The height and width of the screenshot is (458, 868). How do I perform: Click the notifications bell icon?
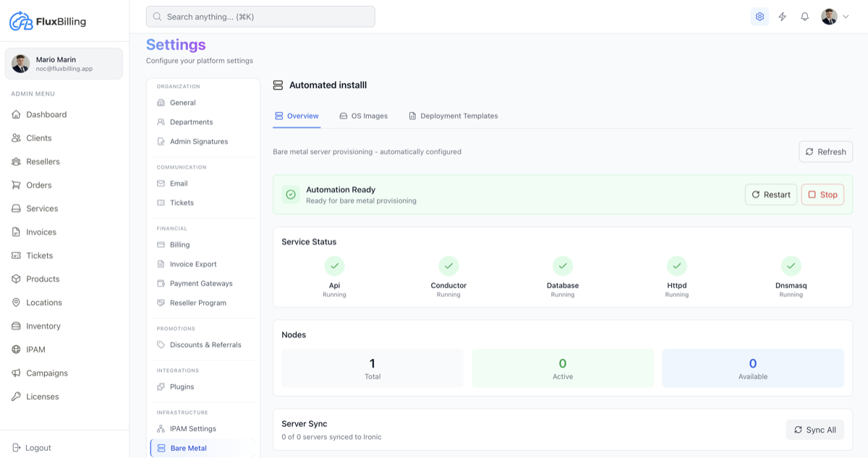804,16
